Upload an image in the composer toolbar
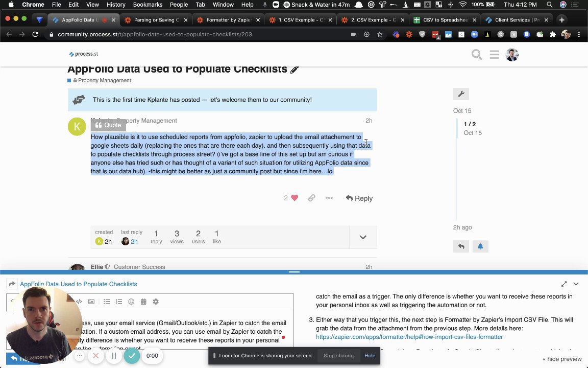Screen dimensions: 588x368 [x=91, y=302]
